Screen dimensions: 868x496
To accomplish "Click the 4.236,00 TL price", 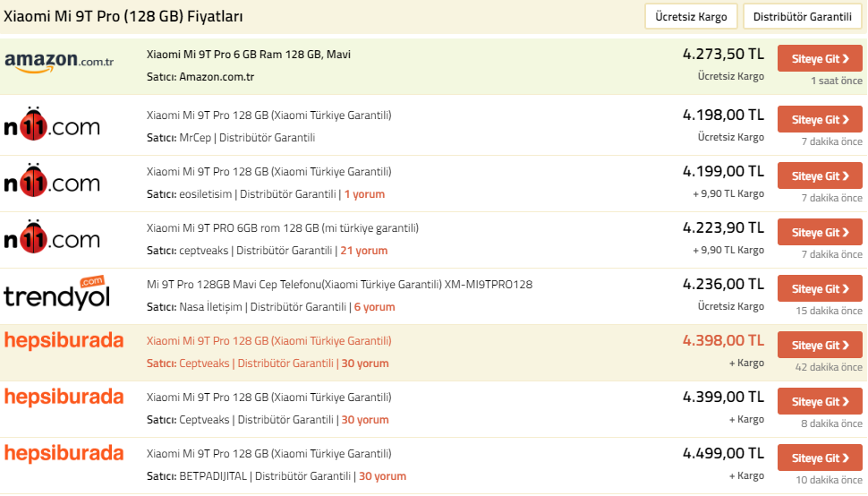I will pyautogui.click(x=723, y=285).
